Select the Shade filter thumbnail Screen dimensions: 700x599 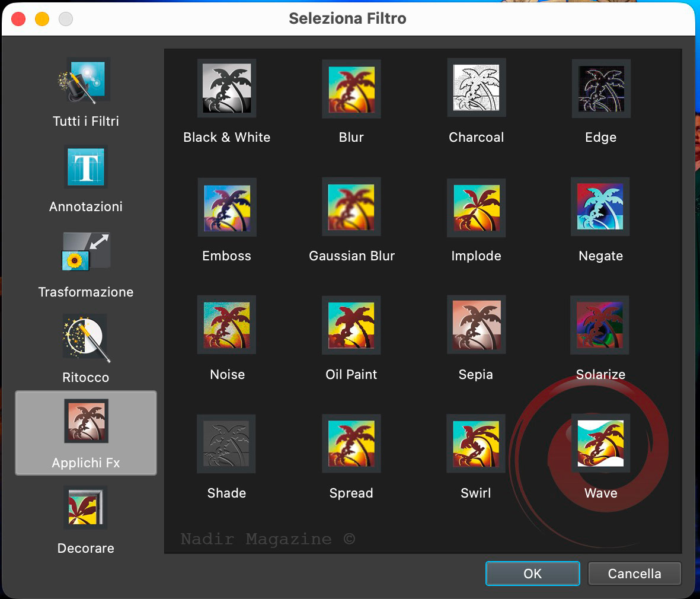coord(226,444)
